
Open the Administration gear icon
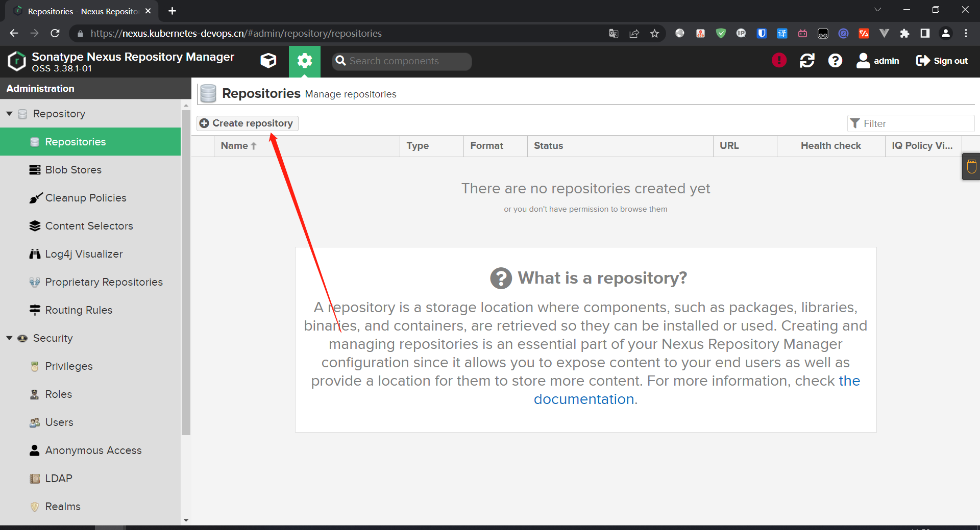pos(305,61)
